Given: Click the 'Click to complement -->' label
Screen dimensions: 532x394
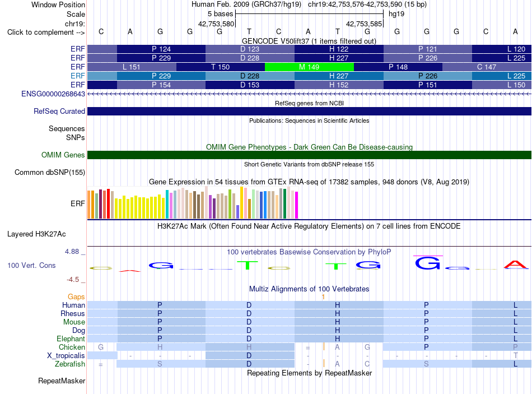Looking at the screenshot, I should pyautogui.click(x=46, y=33).
